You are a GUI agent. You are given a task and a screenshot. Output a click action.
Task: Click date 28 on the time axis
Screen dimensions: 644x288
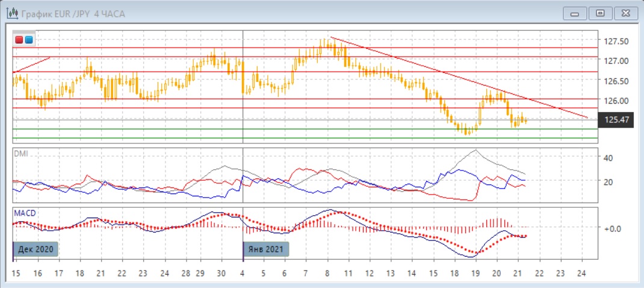point(187,273)
